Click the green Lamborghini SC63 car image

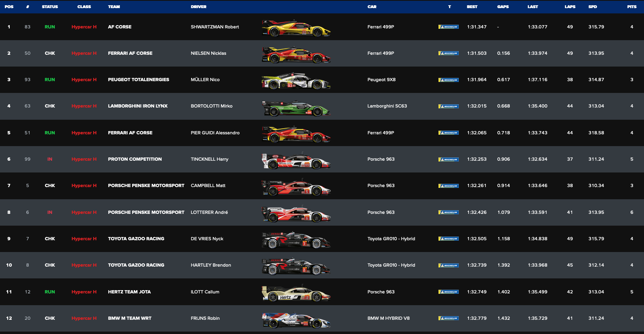click(296, 108)
